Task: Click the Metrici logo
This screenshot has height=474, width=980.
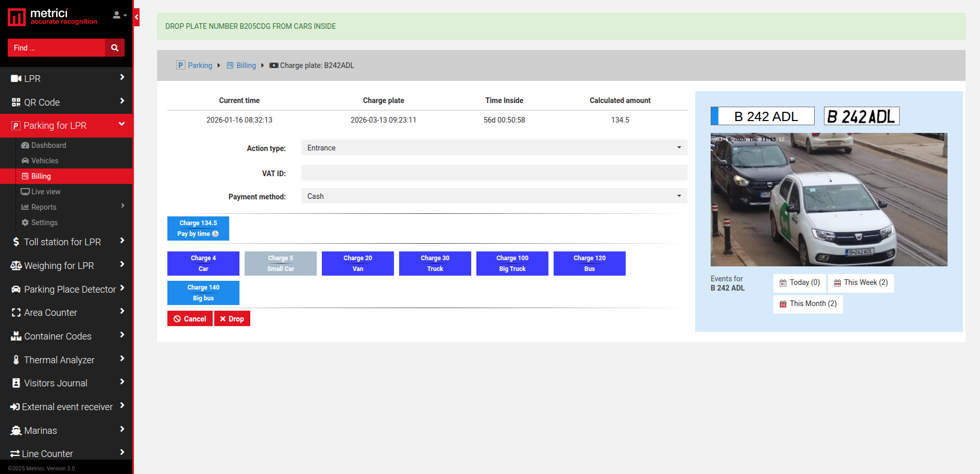Action: [x=53, y=16]
